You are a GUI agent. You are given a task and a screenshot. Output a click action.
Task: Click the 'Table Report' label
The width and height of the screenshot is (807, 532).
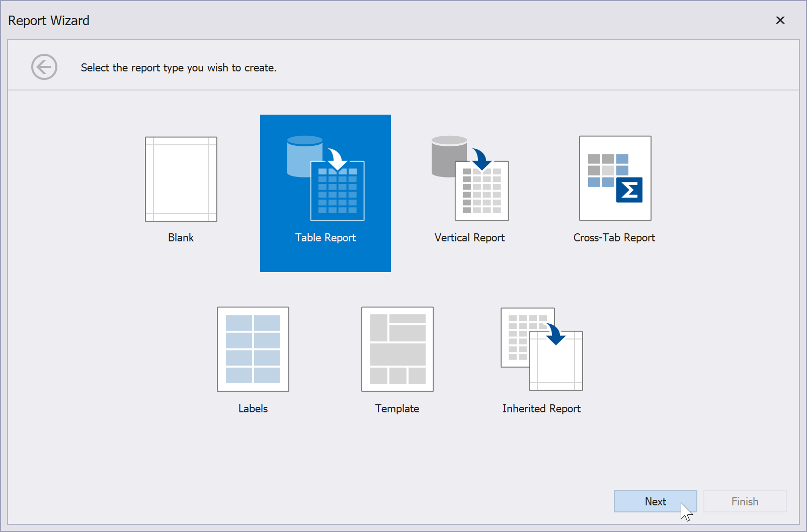[x=326, y=238]
